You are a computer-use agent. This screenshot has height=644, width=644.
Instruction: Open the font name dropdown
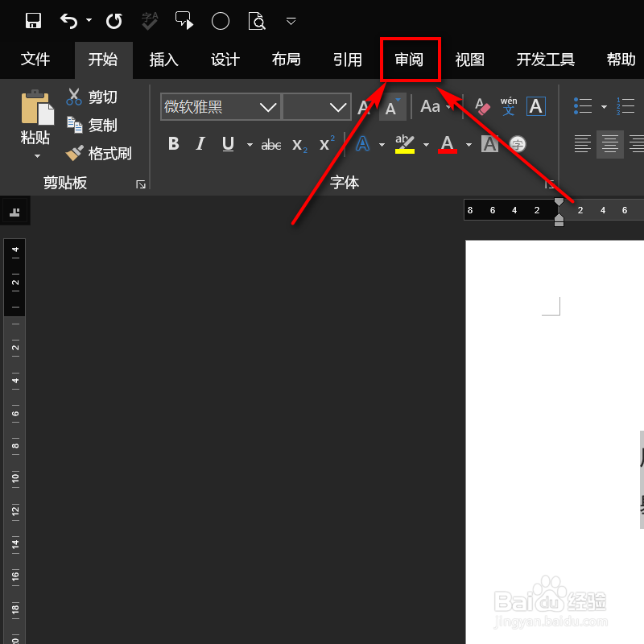click(269, 106)
